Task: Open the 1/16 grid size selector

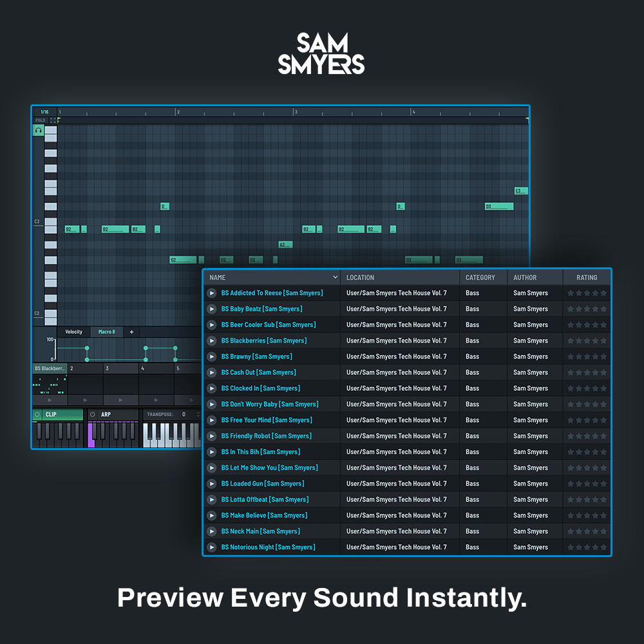Action: pyautogui.click(x=45, y=111)
